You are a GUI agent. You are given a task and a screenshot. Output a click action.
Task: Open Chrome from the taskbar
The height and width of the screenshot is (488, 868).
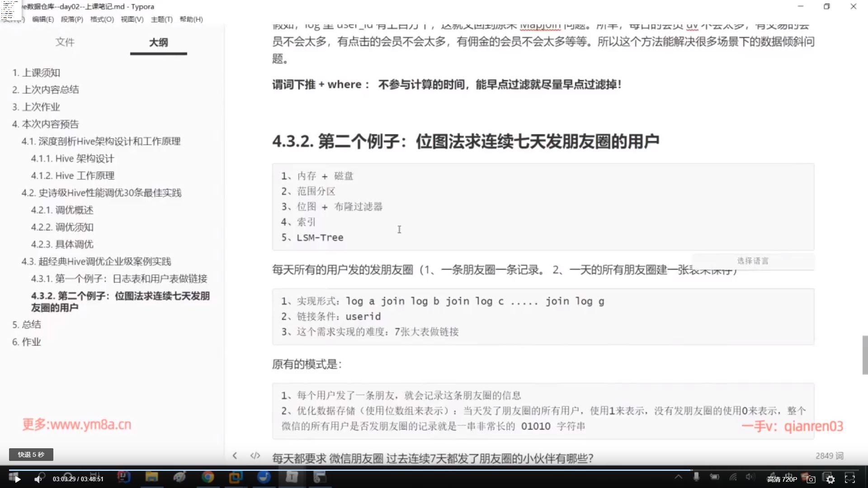pyautogui.click(x=208, y=477)
